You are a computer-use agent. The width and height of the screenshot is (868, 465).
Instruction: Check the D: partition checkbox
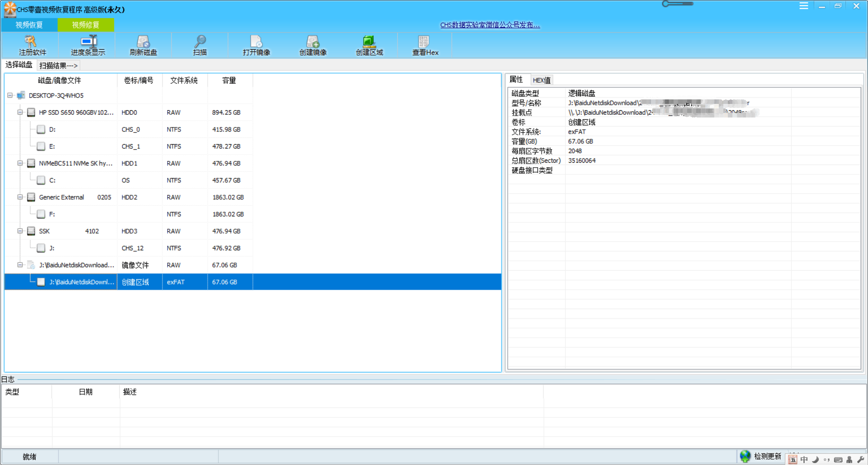pyautogui.click(x=41, y=129)
